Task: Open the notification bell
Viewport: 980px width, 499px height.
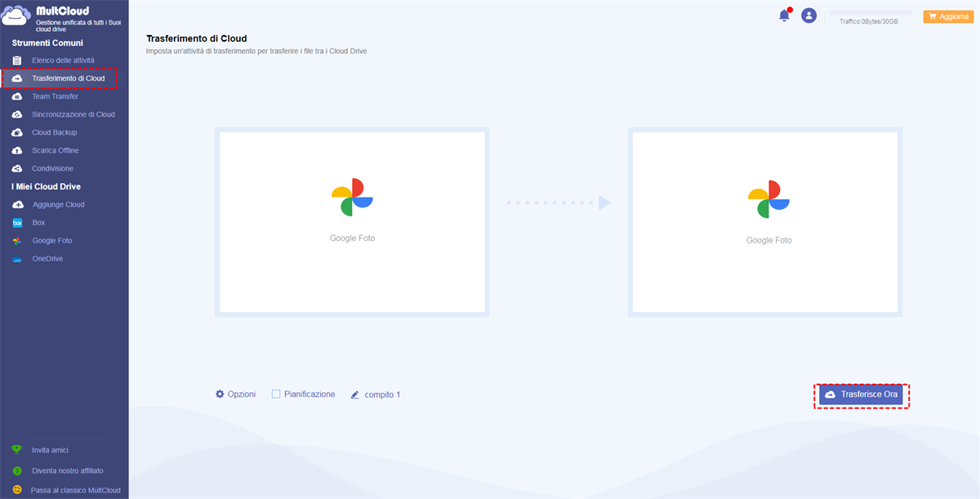Action: [x=785, y=16]
